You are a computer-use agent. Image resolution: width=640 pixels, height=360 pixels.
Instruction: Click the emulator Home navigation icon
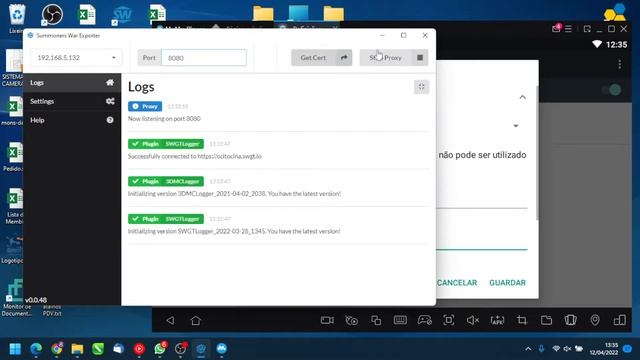(x=196, y=320)
